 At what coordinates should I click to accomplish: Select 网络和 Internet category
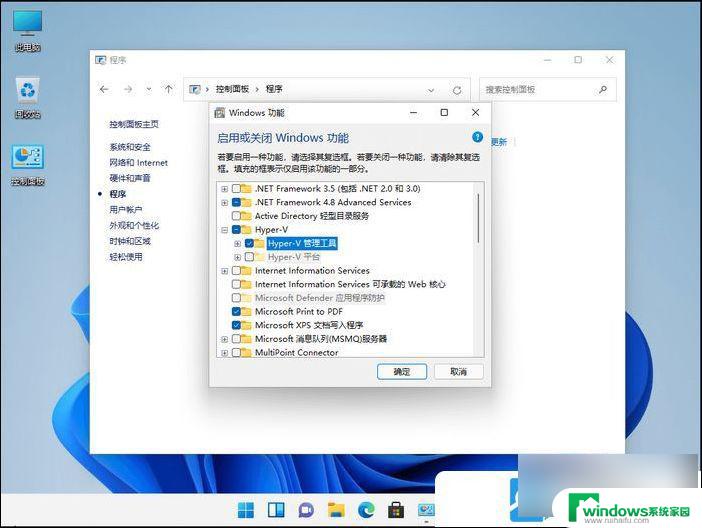[x=138, y=163]
